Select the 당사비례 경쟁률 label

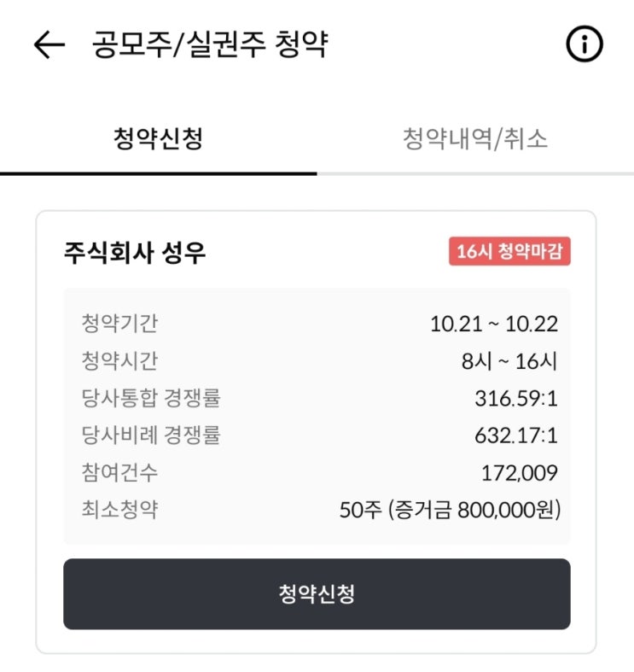[x=151, y=435]
